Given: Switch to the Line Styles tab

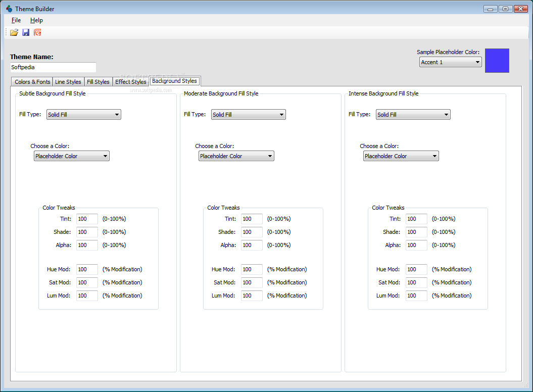Looking at the screenshot, I should (x=68, y=82).
